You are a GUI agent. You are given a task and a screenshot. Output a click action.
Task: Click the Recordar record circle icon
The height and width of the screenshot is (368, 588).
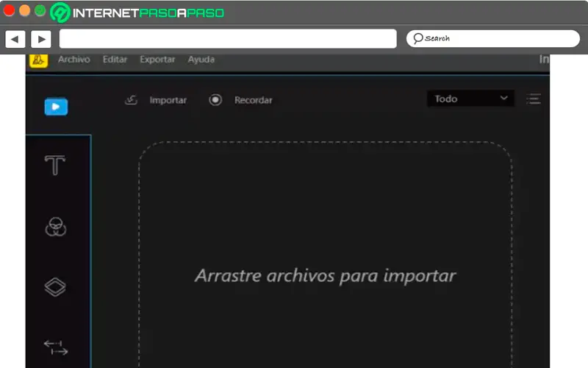click(215, 100)
